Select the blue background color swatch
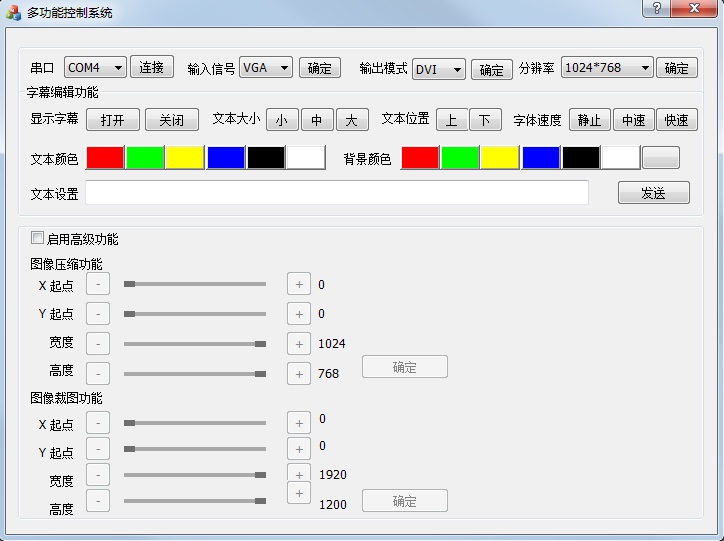This screenshot has height=541, width=724. pyautogui.click(x=540, y=158)
